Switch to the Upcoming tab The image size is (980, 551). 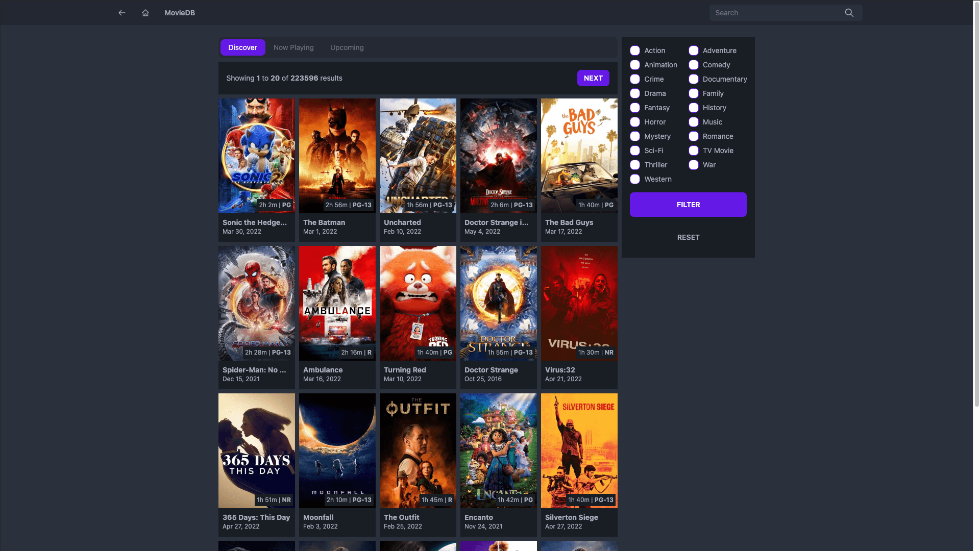347,47
